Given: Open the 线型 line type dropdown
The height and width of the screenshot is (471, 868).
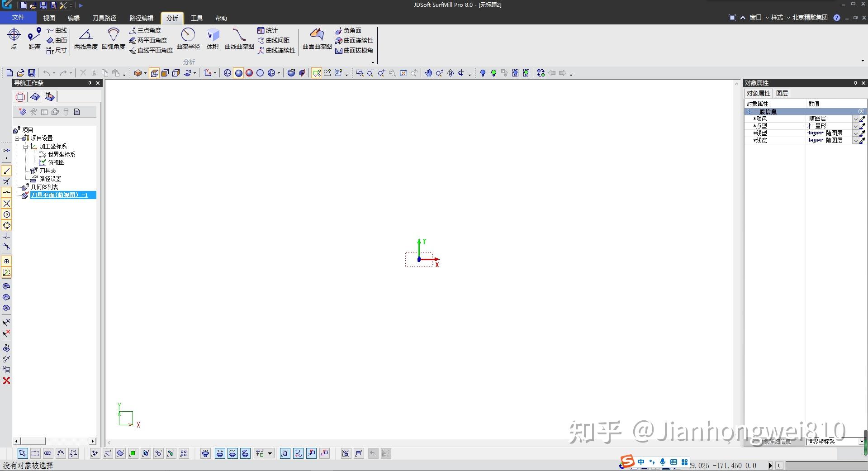Looking at the screenshot, I should click(855, 133).
